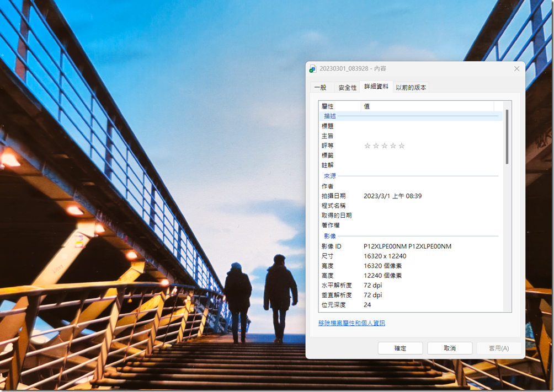Click the 位元深度 value 24
This screenshot has height=392, width=554.
pos(367,305)
